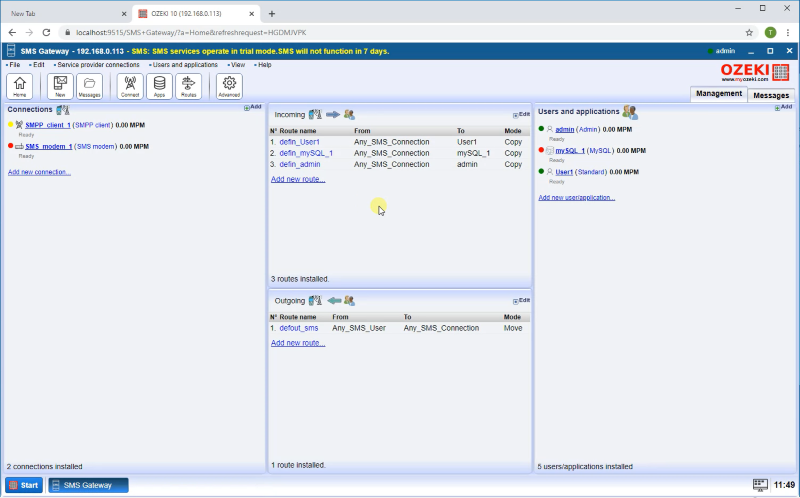Open the Chrome profile avatar
Image resolution: width=800 pixels, height=498 pixels.
[x=770, y=33]
